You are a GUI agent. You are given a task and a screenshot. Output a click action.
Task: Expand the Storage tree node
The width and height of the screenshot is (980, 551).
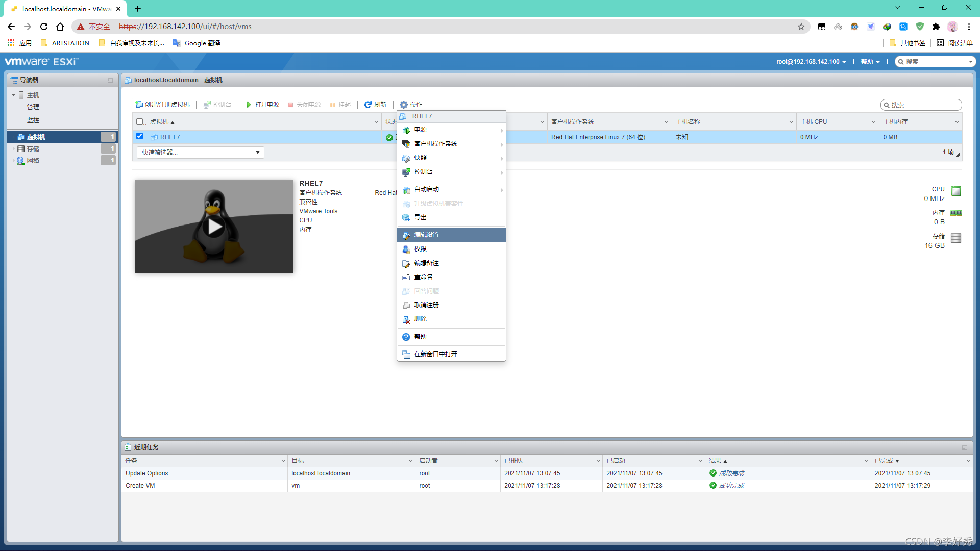(13, 149)
